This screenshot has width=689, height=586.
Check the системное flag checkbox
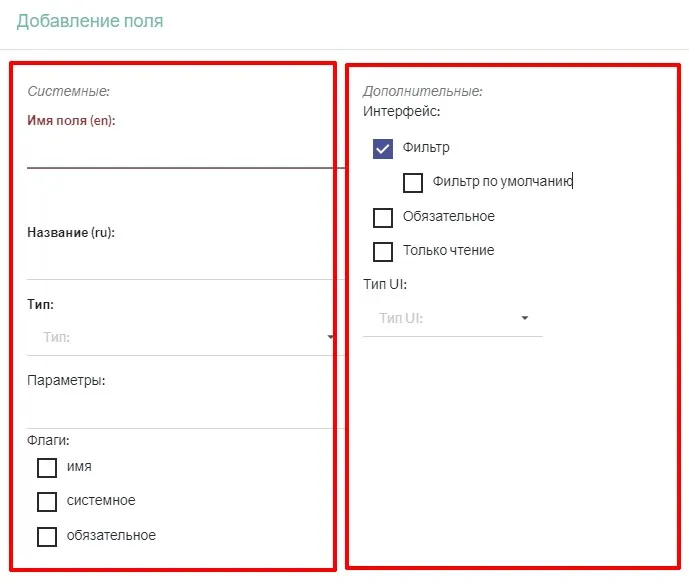click(x=47, y=501)
